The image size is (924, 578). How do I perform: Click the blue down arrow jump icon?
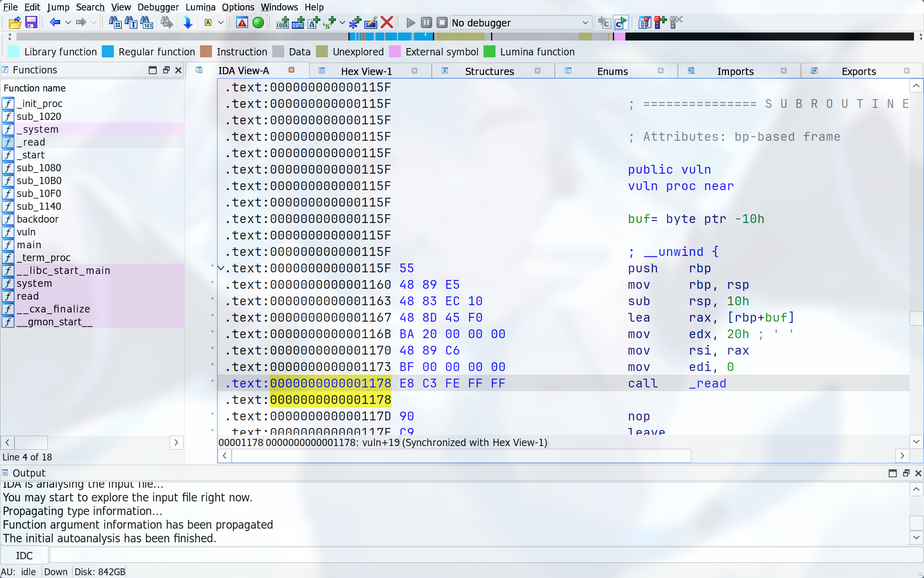[x=187, y=22]
